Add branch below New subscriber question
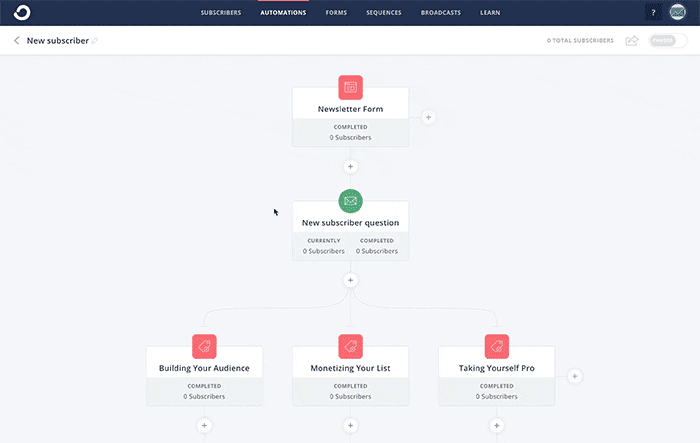Screen dimensions: 700x443 pyautogui.click(x=350, y=280)
